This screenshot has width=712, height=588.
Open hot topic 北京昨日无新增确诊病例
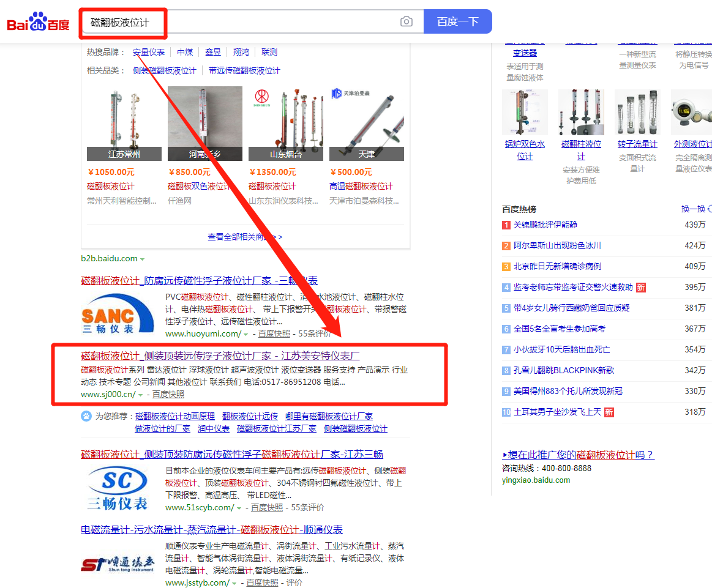[x=557, y=266]
